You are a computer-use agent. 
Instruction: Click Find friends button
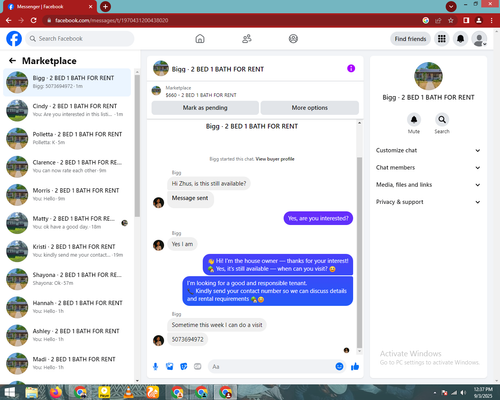410,39
